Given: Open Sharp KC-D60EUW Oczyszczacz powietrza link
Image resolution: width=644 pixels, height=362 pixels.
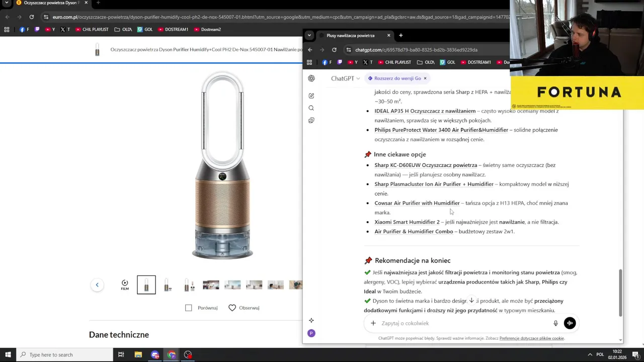Looking at the screenshot, I should (426, 165).
